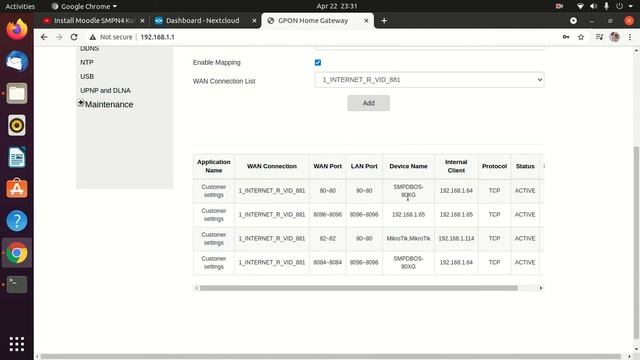The width and height of the screenshot is (640, 360).
Task: Close the GPON Home Gateway tab
Action: click(x=366, y=21)
